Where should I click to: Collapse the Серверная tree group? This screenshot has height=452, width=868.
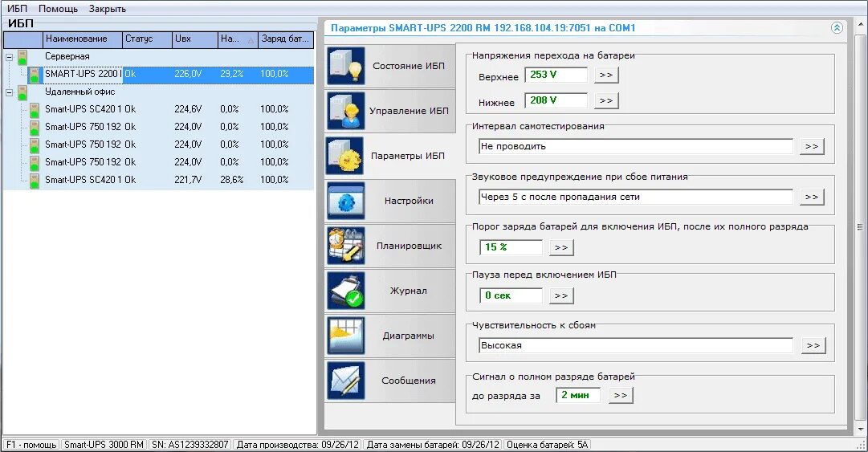(9, 57)
